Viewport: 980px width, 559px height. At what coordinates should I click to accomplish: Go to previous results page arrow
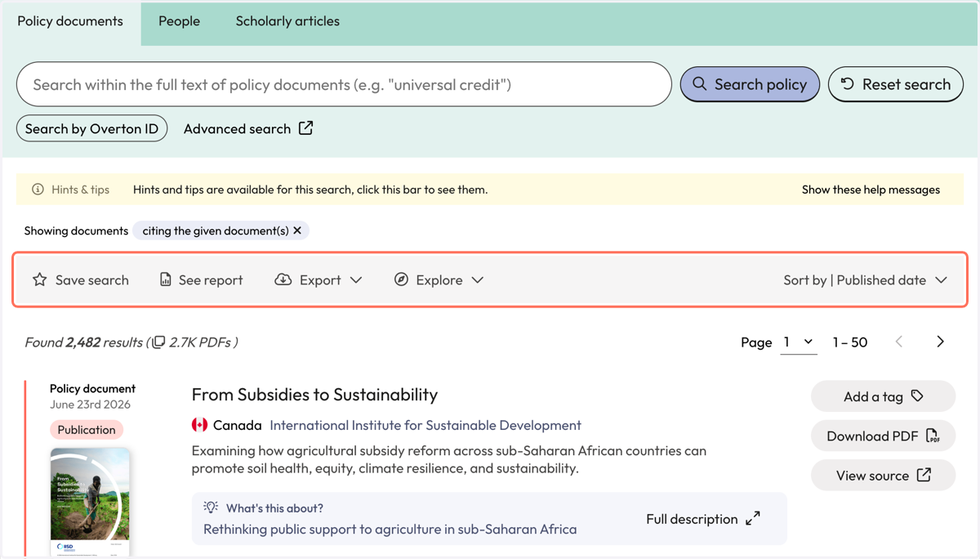tap(899, 342)
